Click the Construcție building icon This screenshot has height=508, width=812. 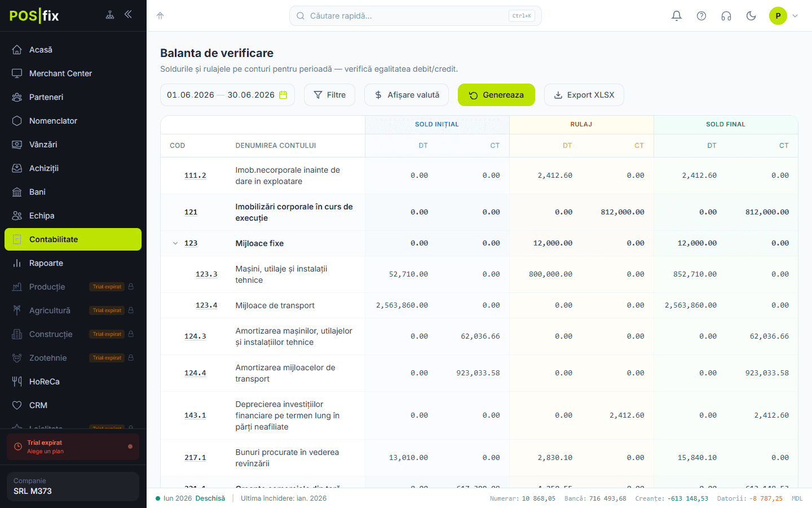17,334
